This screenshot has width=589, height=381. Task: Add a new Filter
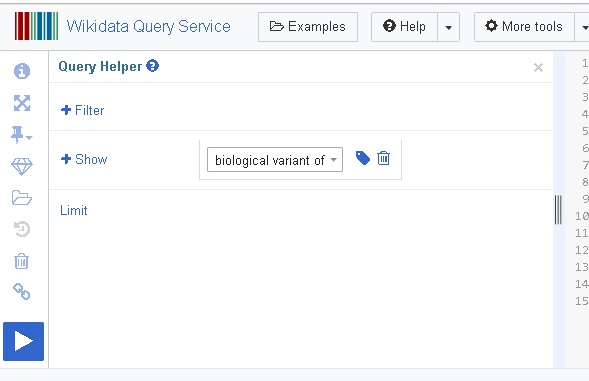point(82,110)
